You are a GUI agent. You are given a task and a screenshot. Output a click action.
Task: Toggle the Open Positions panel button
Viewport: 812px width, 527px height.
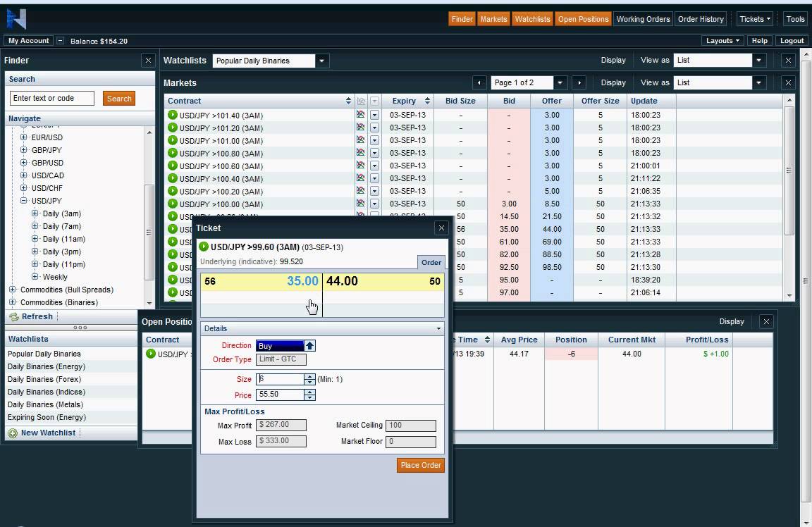click(583, 19)
